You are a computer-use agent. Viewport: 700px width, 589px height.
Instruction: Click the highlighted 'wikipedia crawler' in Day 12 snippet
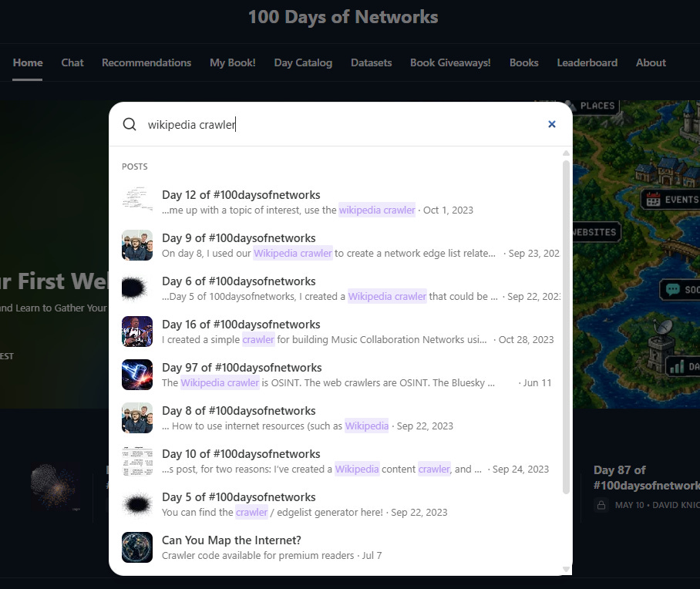pos(377,210)
